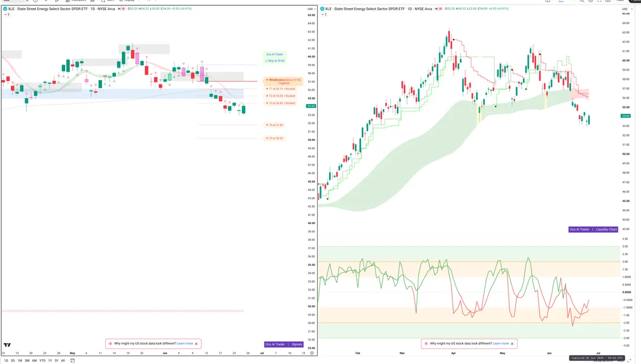Screen dimensions: 641x364
Task: Select the 6M time range
Action: (34, 360)
